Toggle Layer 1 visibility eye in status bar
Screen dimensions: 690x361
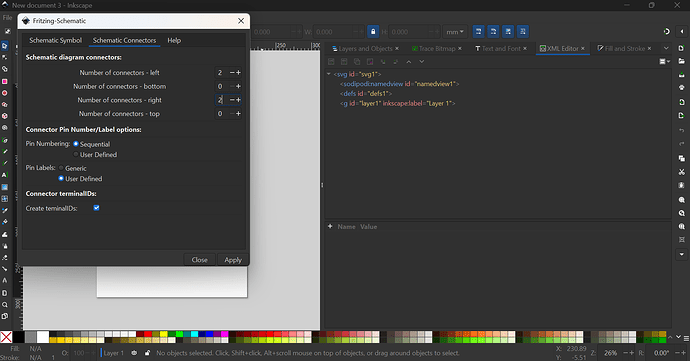point(134,353)
